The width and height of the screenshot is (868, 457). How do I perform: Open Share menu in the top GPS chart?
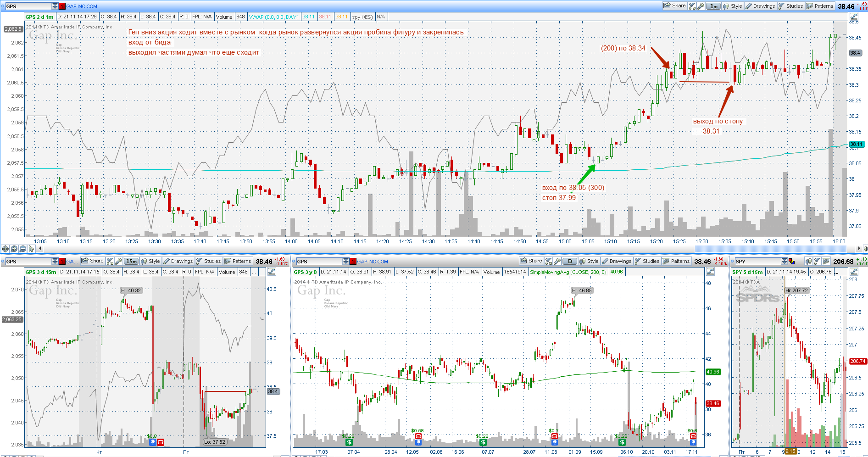click(674, 6)
